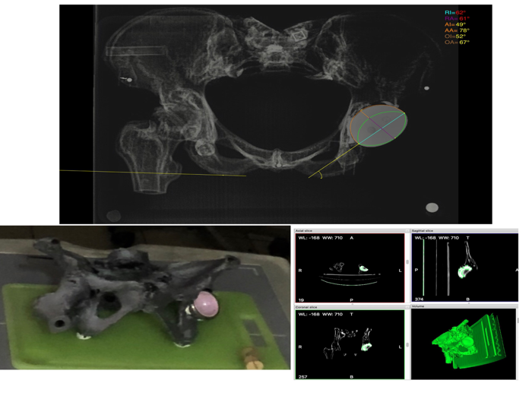532x399 pixels.
Task: Click the yellow angle arc marker
Action: pyautogui.click(x=321, y=175)
